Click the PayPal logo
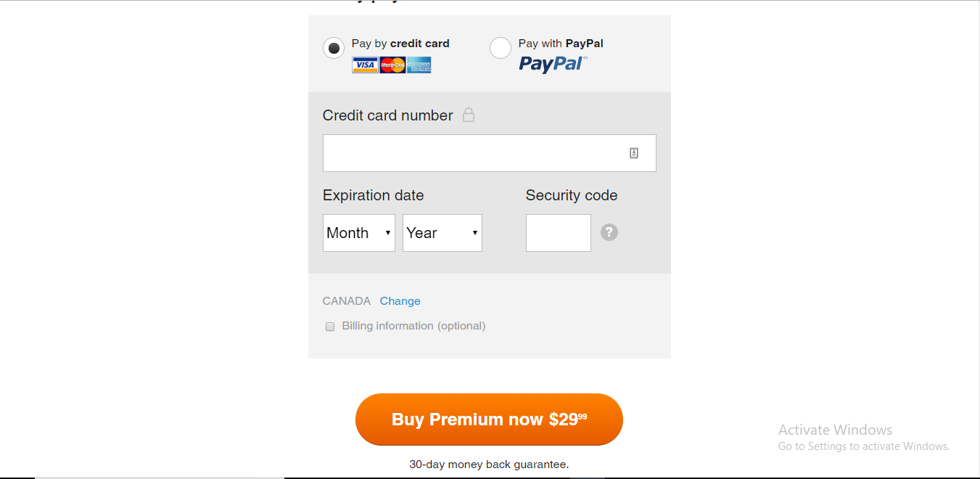980x479 pixels. [553, 64]
